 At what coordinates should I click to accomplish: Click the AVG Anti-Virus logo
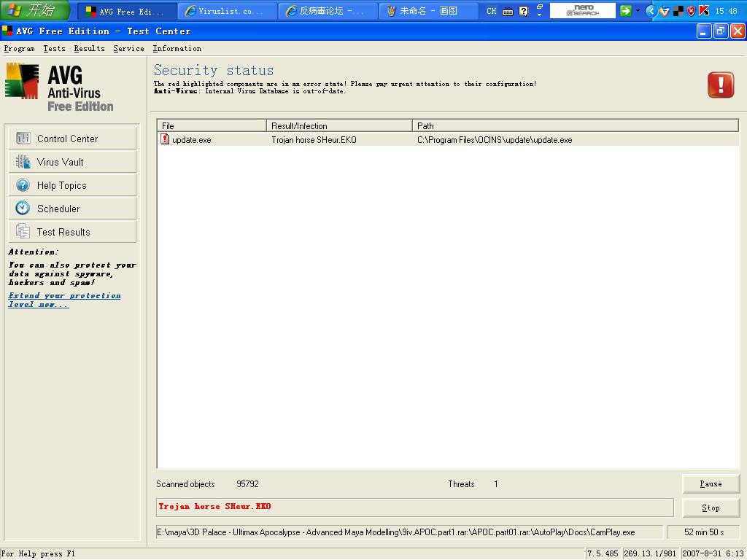tap(60, 87)
